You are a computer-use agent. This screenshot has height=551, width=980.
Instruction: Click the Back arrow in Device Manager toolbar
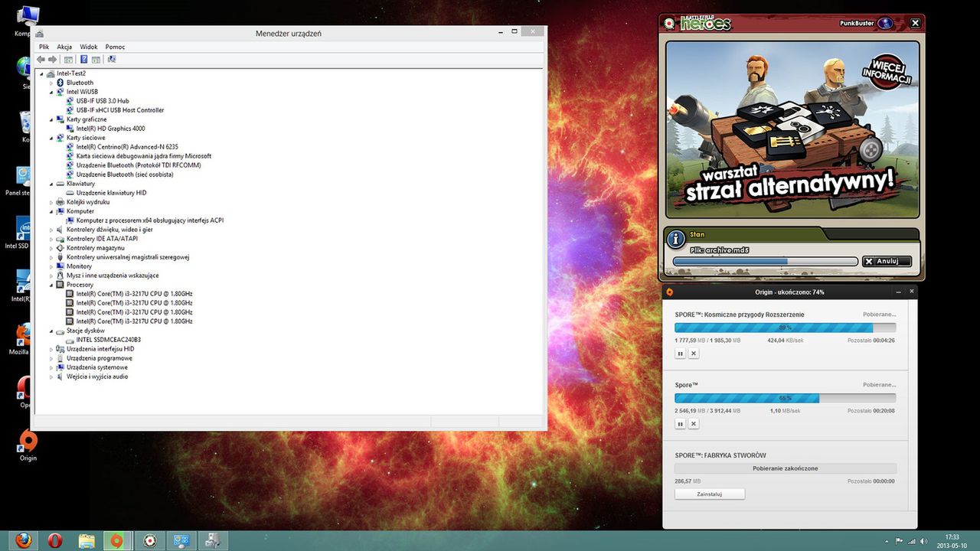(x=41, y=59)
